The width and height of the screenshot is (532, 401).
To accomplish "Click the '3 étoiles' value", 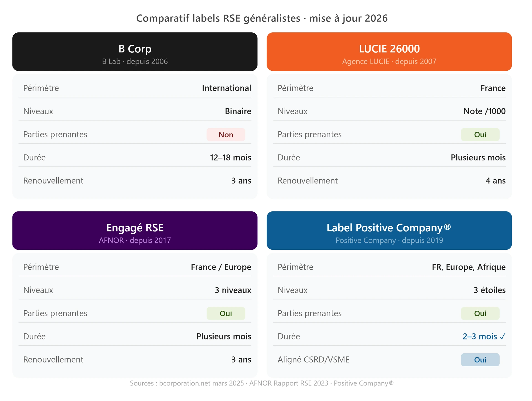I will pyautogui.click(x=490, y=290).
